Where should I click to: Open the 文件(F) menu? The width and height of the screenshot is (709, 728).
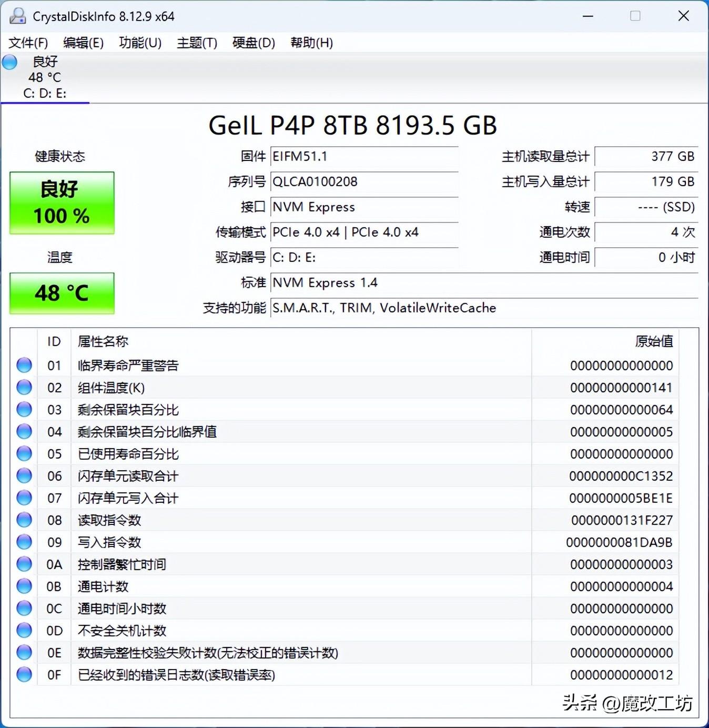[x=28, y=43]
